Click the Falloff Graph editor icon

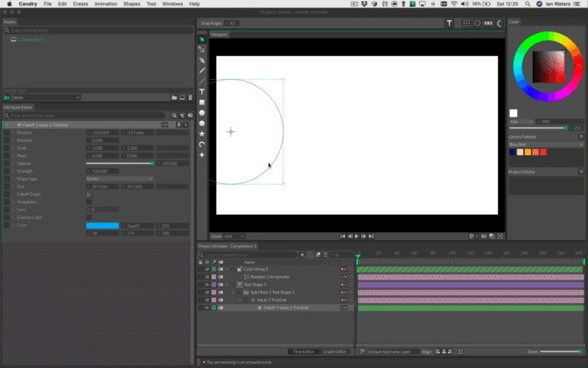88,194
